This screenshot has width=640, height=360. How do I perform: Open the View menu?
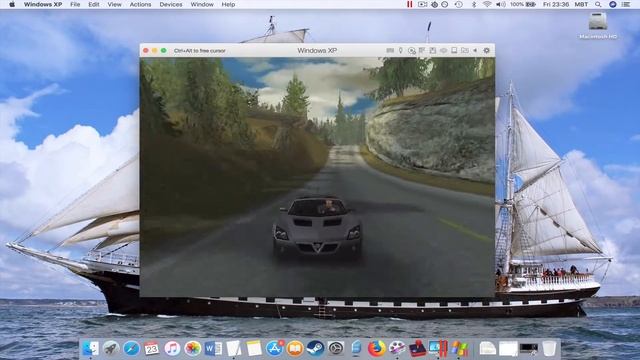click(x=114, y=4)
